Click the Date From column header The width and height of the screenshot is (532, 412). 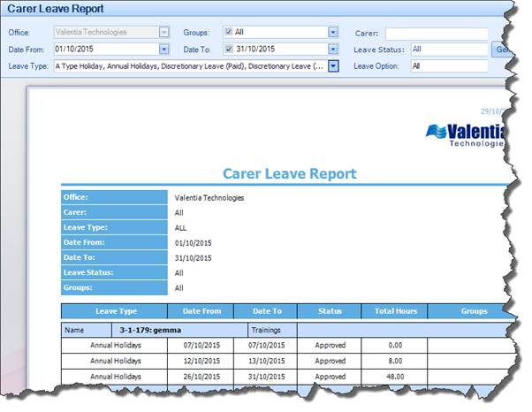pyautogui.click(x=201, y=311)
